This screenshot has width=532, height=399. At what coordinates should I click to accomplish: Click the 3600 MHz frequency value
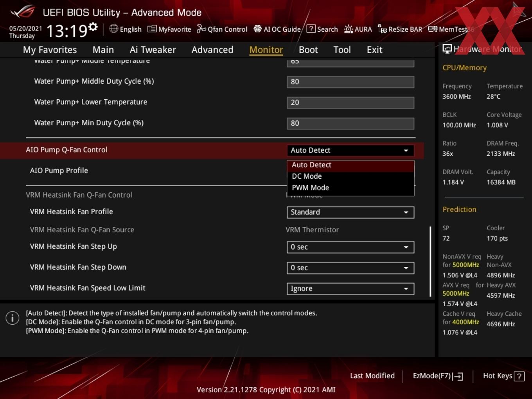(457, 97)
